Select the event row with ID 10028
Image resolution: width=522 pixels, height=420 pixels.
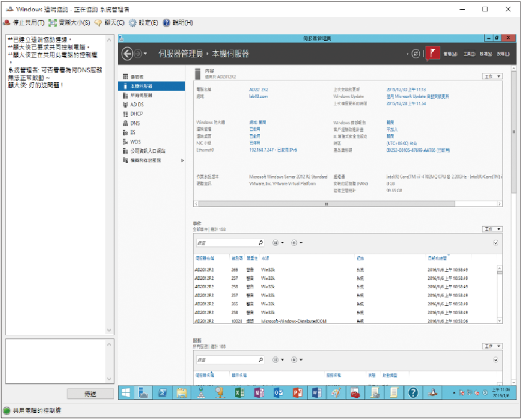point(345,321)
